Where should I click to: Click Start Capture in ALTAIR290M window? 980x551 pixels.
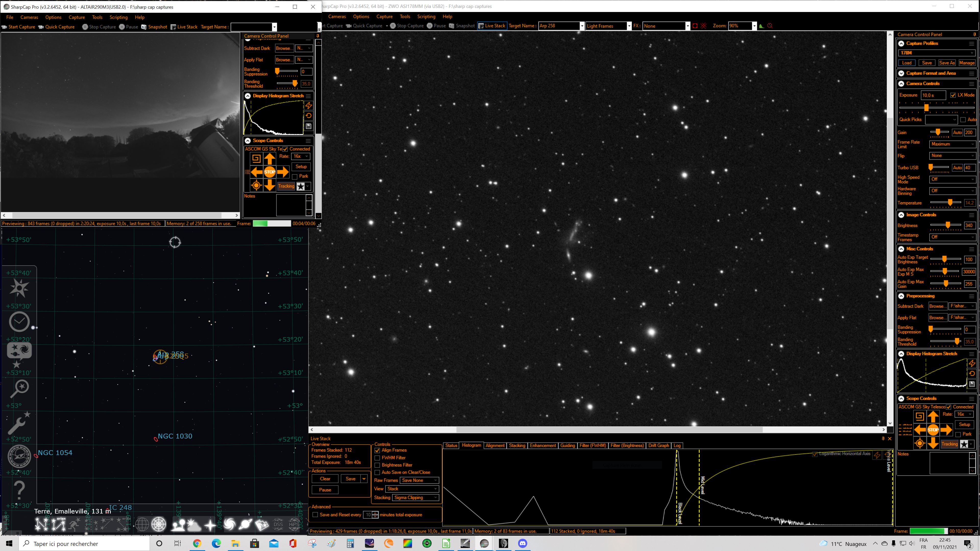pyautogui.click(x=19, y=27)
